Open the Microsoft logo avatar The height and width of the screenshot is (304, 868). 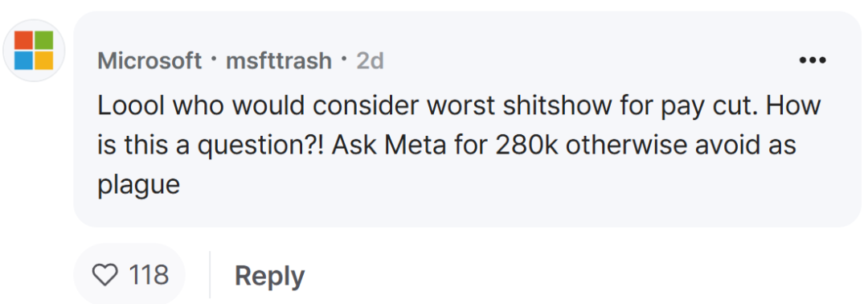[34, 51]
